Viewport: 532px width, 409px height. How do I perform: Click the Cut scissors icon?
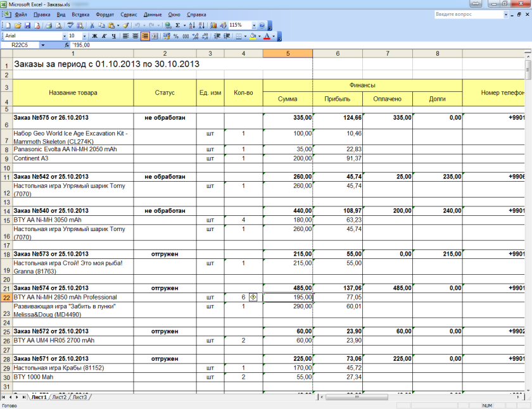coord(92,25)
